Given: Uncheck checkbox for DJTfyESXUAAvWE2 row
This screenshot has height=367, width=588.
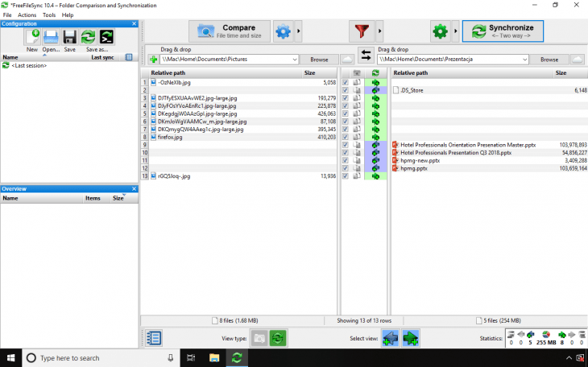Looking at the screenshot, I should click(x=346, y=98).
